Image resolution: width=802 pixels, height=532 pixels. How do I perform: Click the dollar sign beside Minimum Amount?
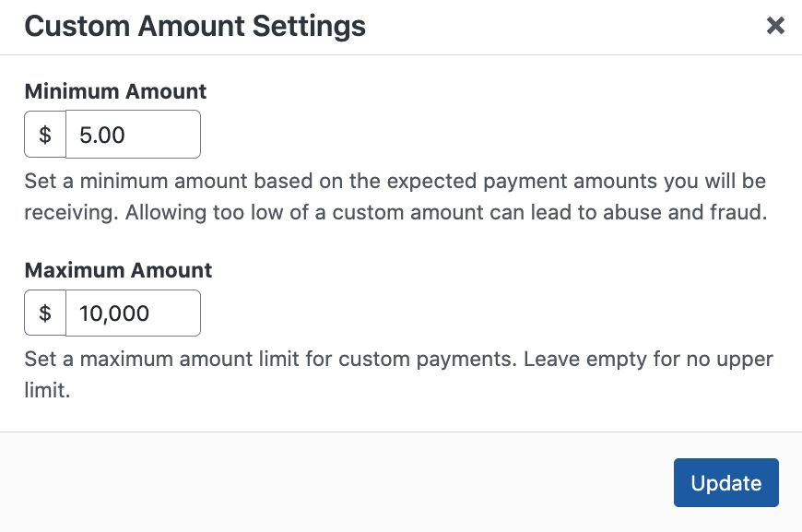point(45,135)
